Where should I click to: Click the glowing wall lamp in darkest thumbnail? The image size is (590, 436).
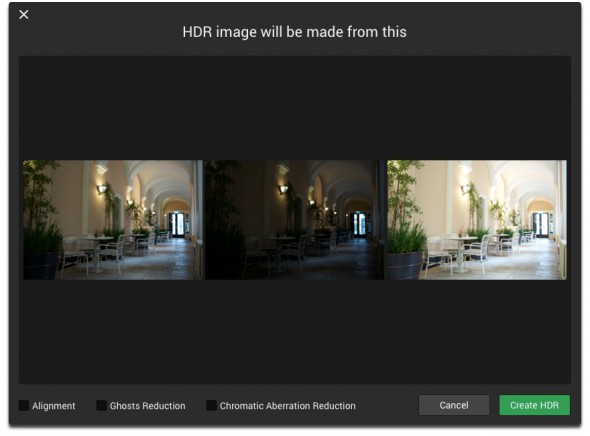tap(283, 189)
